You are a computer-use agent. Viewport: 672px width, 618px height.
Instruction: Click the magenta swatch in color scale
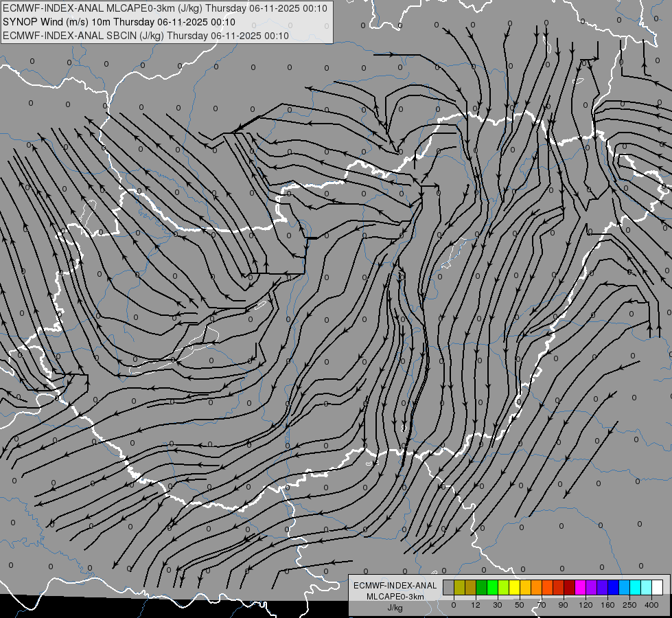pyautogui.click(x=580, y=587)
